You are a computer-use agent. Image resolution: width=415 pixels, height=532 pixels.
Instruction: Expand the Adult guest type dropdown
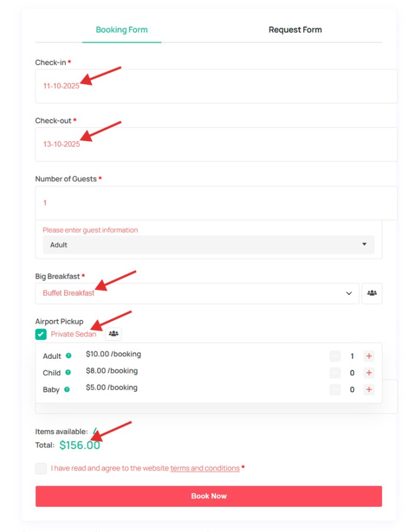pyautogui.click(x=208, y=244)
